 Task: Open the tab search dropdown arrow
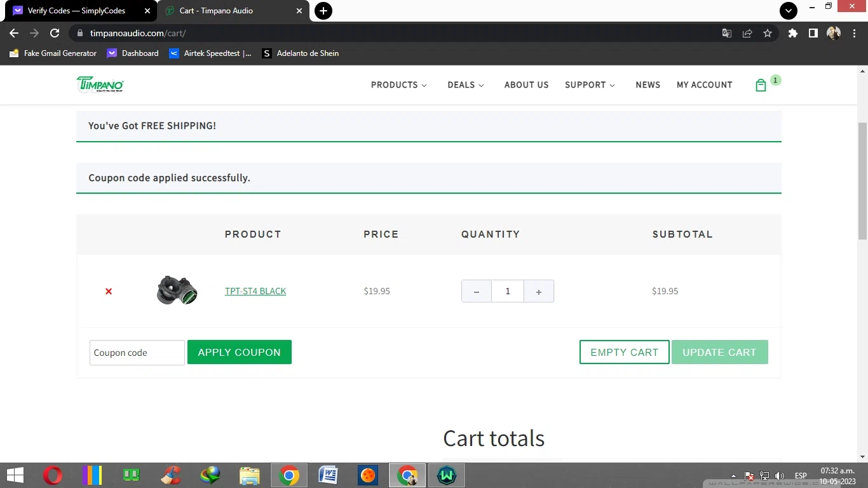coord(788,11)
